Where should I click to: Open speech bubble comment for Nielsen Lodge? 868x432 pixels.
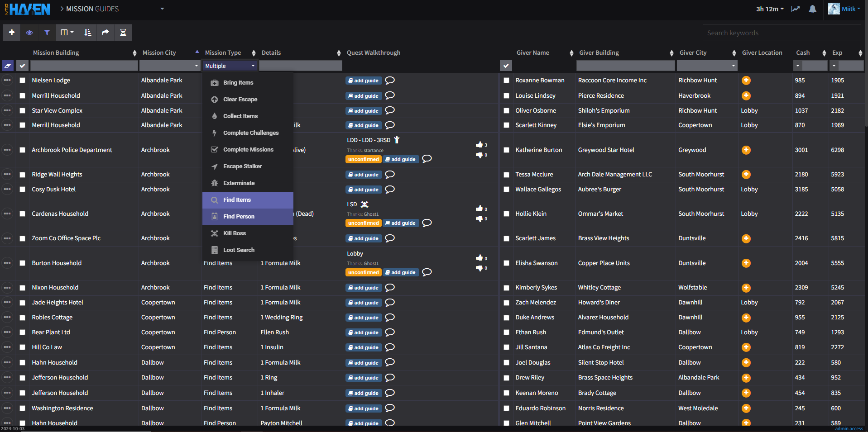tap(390, 81)
